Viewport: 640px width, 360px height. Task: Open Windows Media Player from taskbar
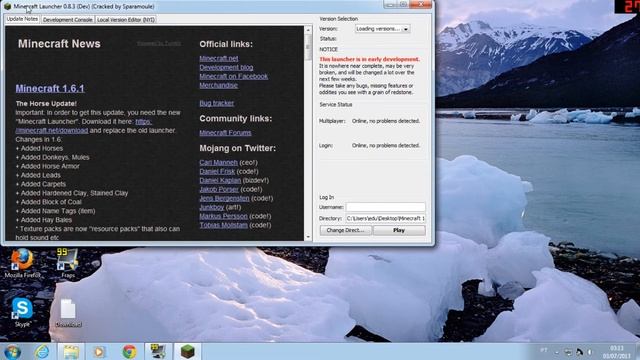point(99,351)
